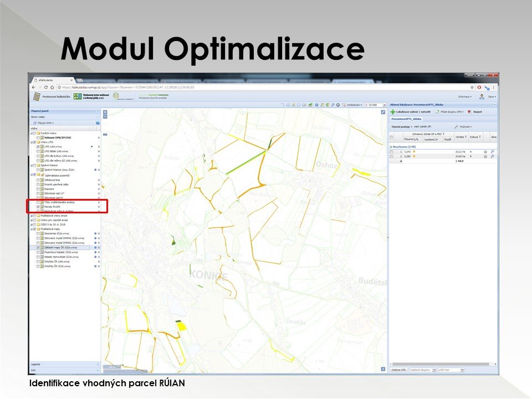
Task: Expand the Možnosti options dropdown
Action: point(463,126)
